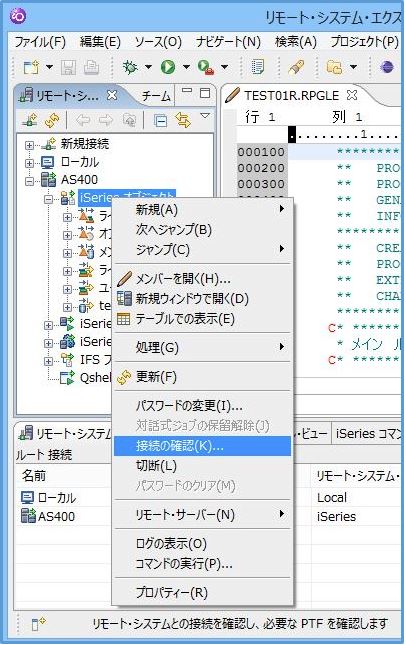406x645 pixels.
Task: Click the Collapse All icon
Action: coord(160,121)
